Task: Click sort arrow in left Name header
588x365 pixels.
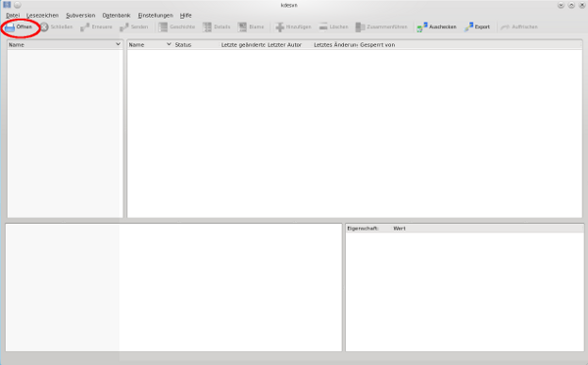Action: (x=119, y=44)
